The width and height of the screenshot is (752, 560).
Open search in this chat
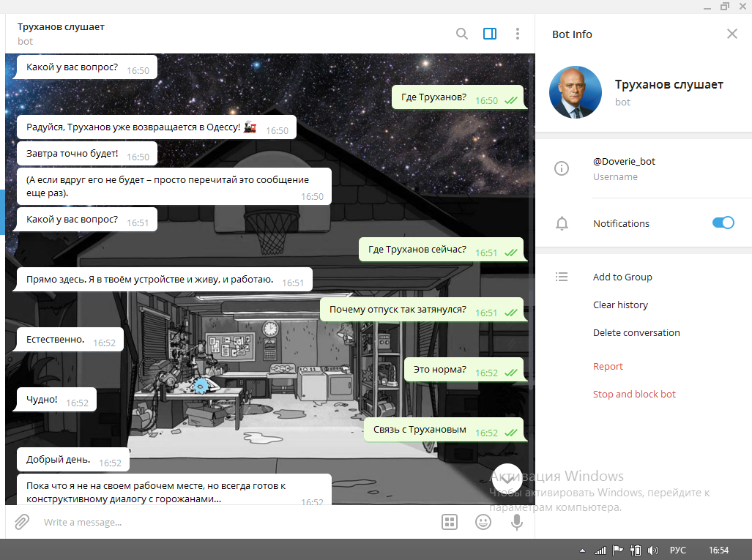pyautogui.click(x=462, y=34)
